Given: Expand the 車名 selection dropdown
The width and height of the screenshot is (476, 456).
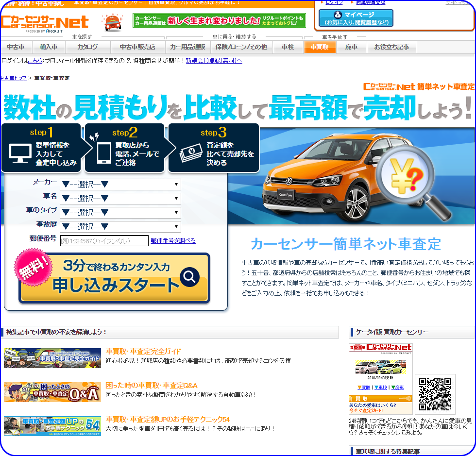Looking at the screenshot, I should point(120,199).
